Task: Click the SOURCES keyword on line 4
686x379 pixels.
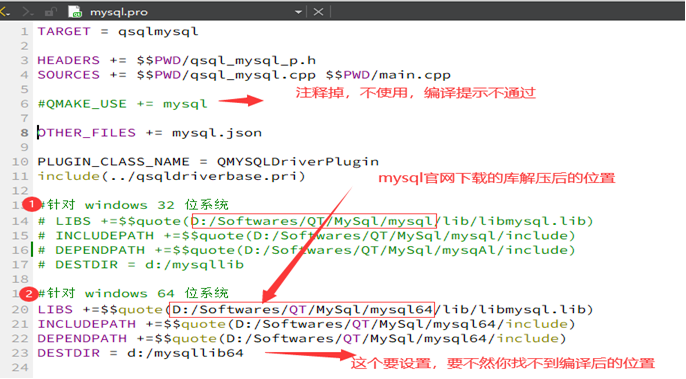Action: coord(68,75)
